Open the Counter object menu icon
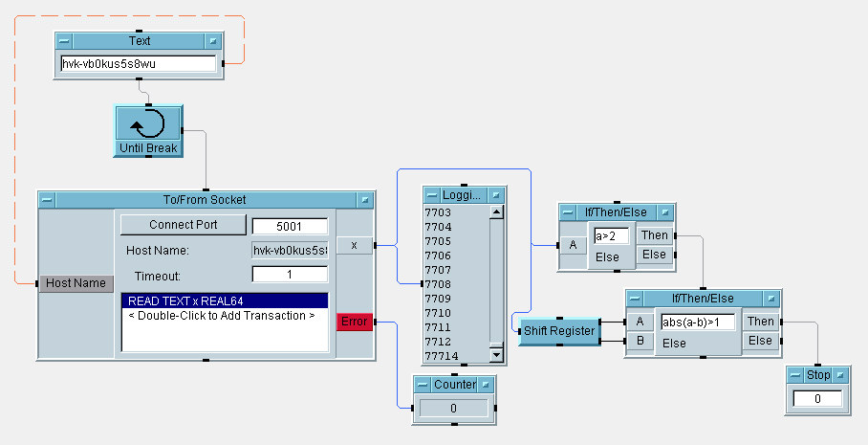The height and width of the screenshot is (445, 868). [x=422, y=385]
